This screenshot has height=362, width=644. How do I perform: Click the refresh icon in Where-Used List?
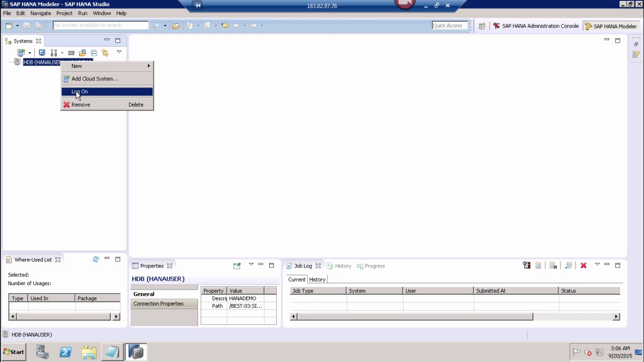(96, 259)
